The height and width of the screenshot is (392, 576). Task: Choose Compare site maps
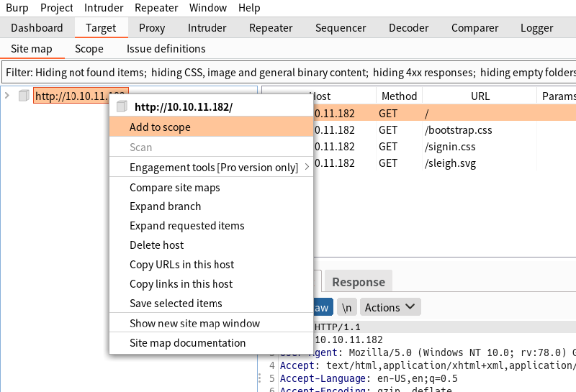[x=211, y=188]
